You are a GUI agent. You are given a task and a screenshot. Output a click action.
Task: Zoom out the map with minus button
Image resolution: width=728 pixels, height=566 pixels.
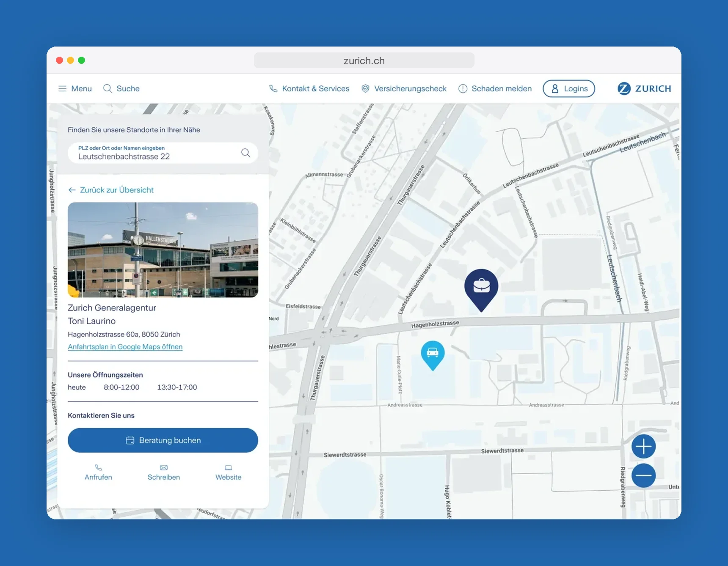[x=644, y=475]
